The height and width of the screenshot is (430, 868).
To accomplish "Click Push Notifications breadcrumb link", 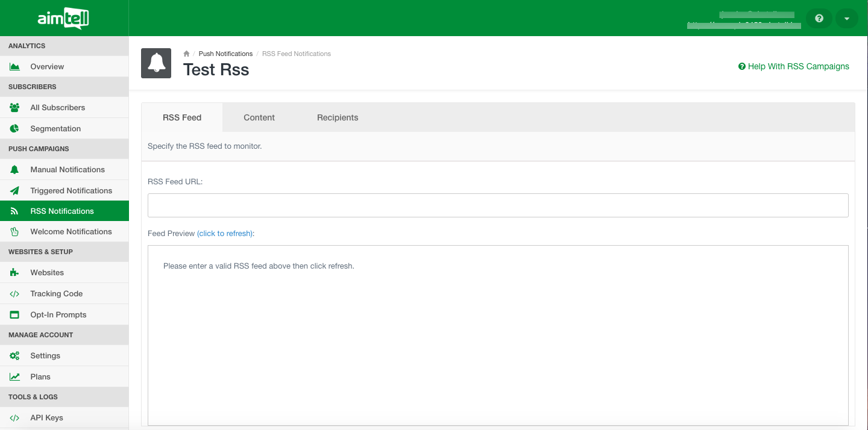I will point(225,54).
